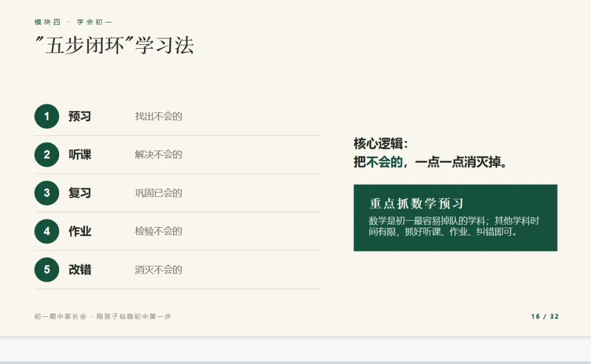Click the number 4 circle beside 作业

tap(47, 231)
